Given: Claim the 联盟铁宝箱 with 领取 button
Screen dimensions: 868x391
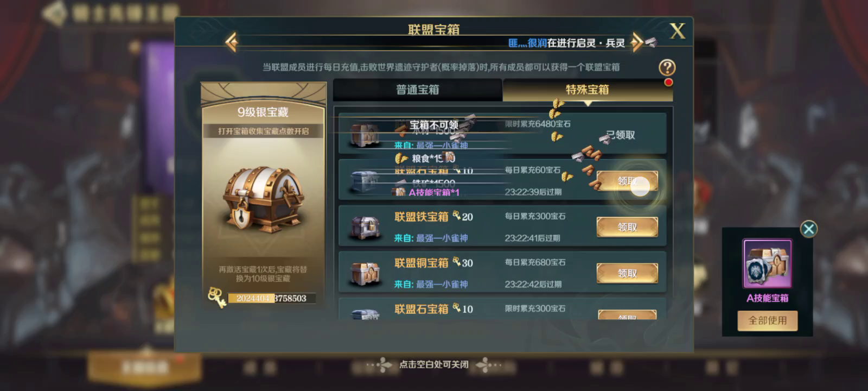Looking at the screenshot, I should tap(627, 227).
